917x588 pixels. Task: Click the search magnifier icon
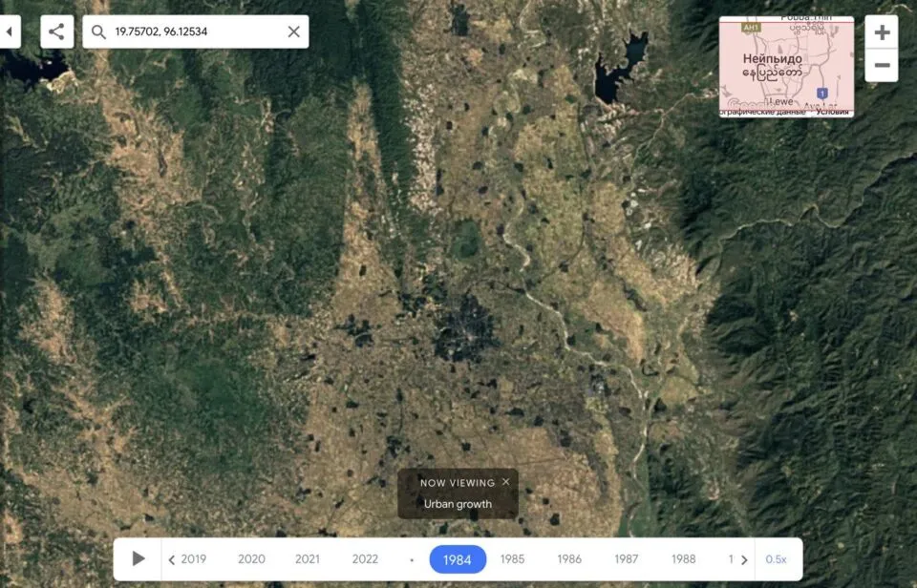tap(98, 31)
